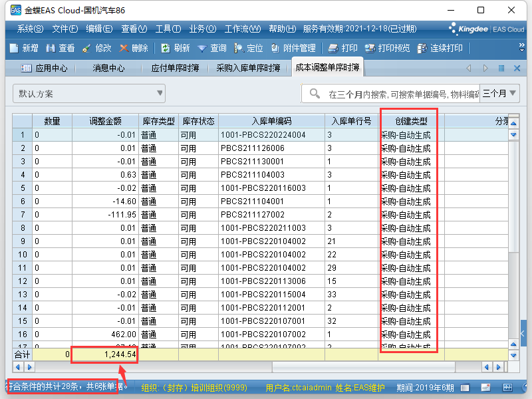Sort by the 调整金额 column header
This screenshot has height=399, width=532.
[105, 121]
